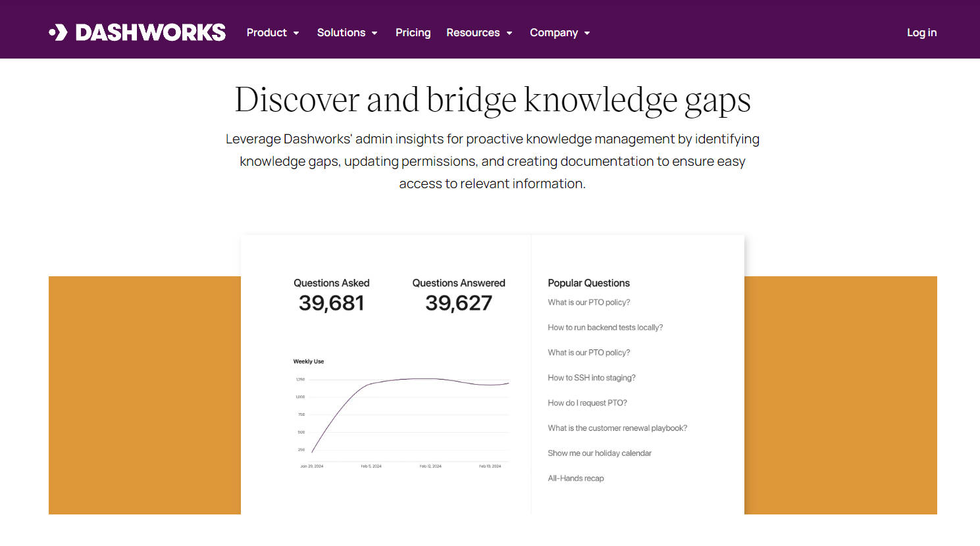Click the '500' y-axis label

301,432
